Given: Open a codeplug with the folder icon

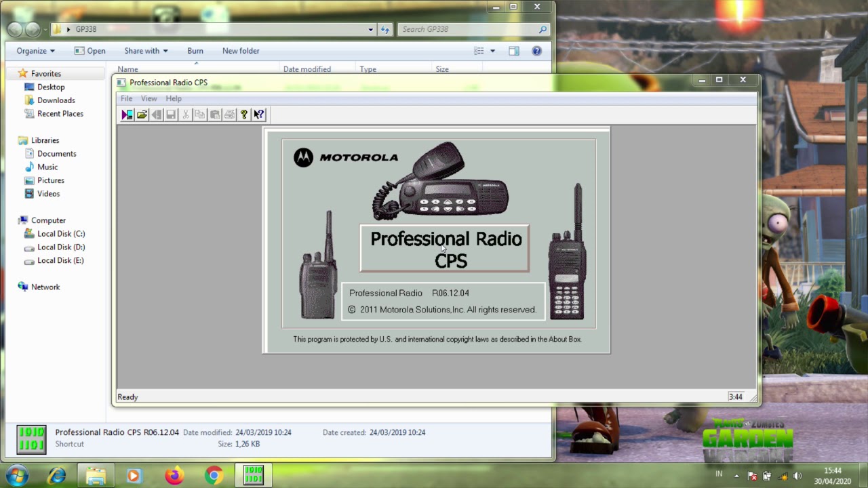Looking at the screenshot, I should pyautogui.click(x=142, y=115).
